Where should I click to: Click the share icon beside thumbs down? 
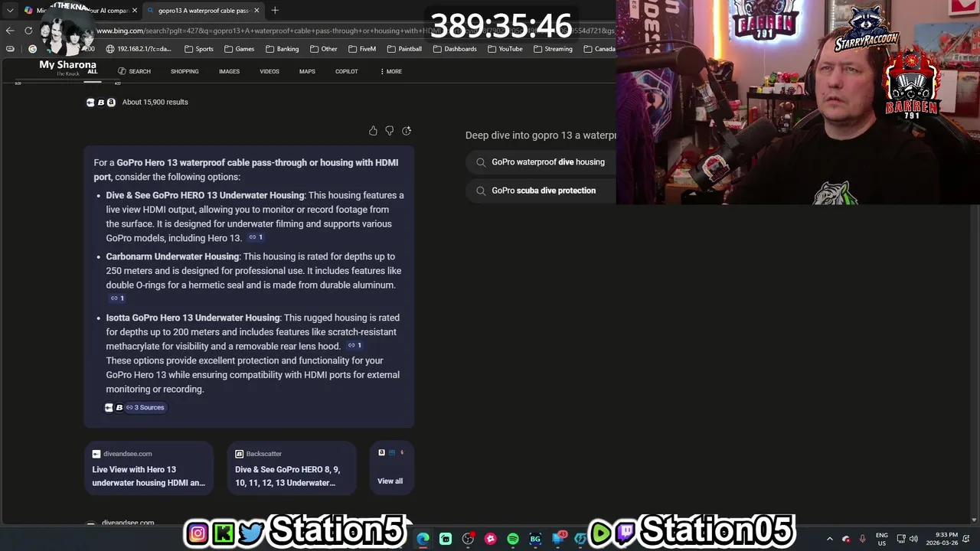(x=407, y=131)
